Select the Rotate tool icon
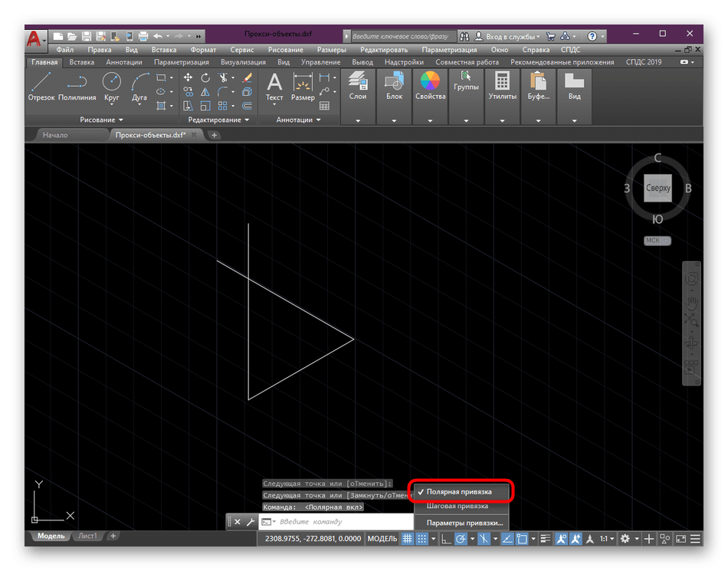 coord(205,77)
